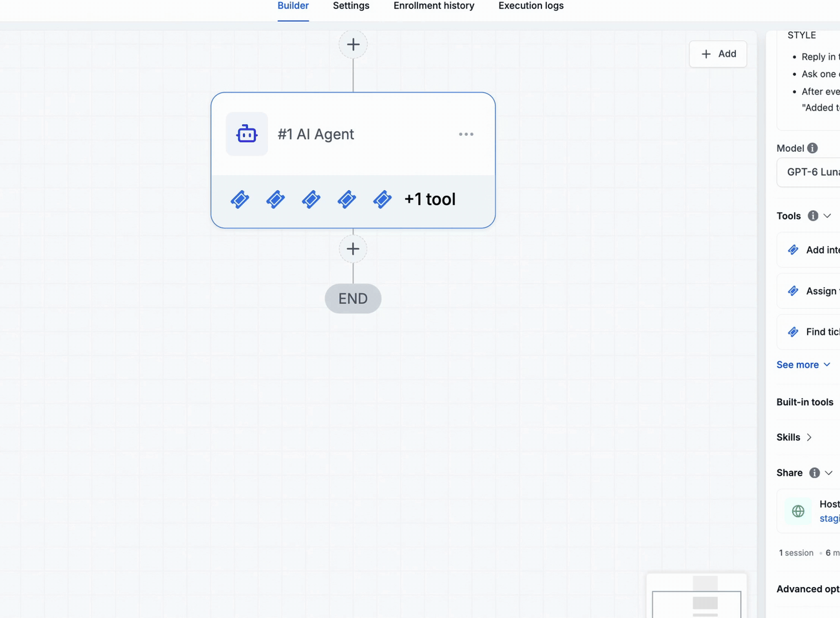Click the Add button on the canvas
Screen dimensions: 840x618
click(x=718, y=54)
